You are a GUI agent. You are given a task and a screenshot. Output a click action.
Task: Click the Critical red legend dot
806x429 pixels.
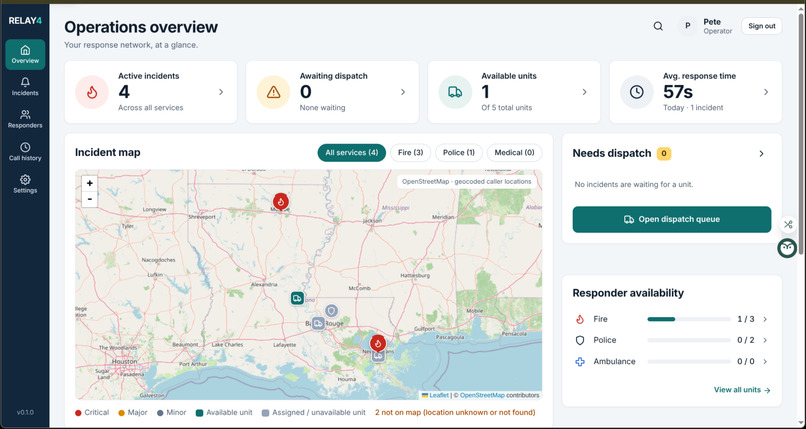tap(79, 413)
